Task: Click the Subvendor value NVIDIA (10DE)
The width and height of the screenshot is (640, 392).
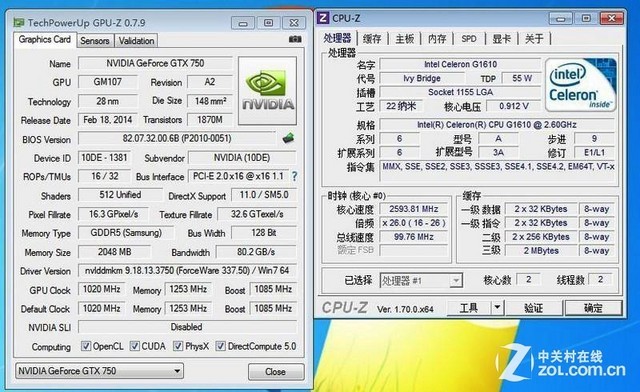Action: [242, 158]
